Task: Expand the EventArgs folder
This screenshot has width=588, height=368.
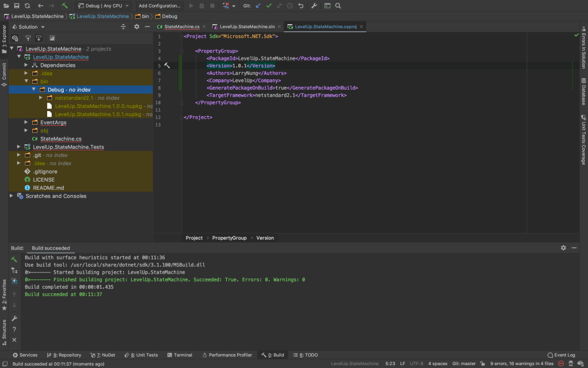Action: click(26, 122)
